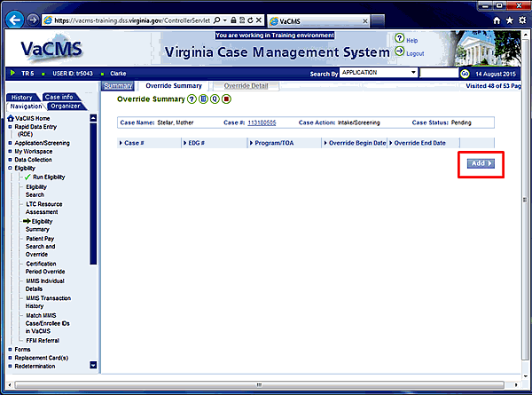Viewport: 532px width, 395px height.
Task: Expand the Forms tree node
Action: [x=11, y=349]
